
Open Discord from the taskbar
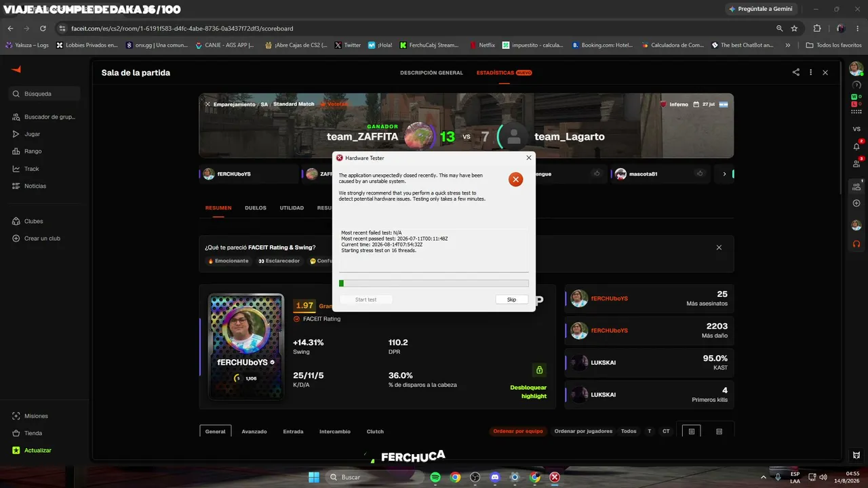(495, 477)
